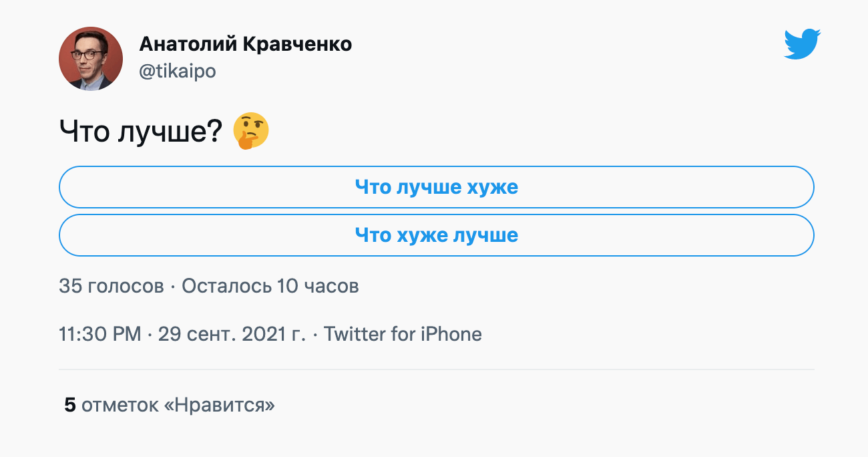Vote for "Что лучше хуже" poll option
The height and width of the screenshot is (457, 868).
point(437,187)
